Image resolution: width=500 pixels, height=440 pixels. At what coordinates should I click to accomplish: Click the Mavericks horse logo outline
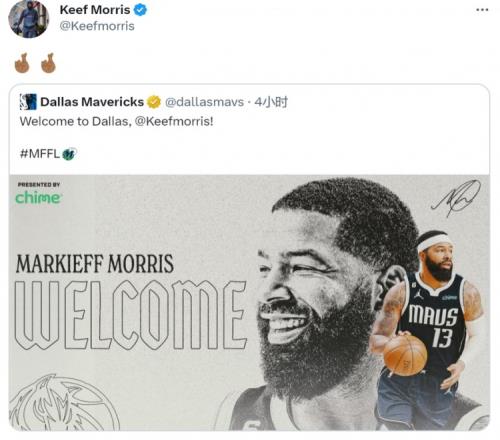click(x=63, y=403)
